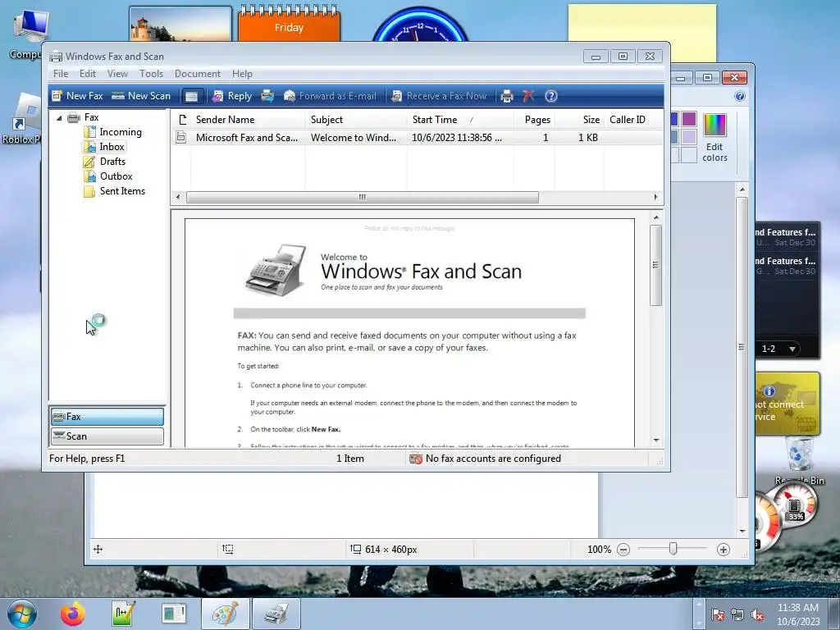
Task: Sort by Size column header
Action: click(579, 120)
